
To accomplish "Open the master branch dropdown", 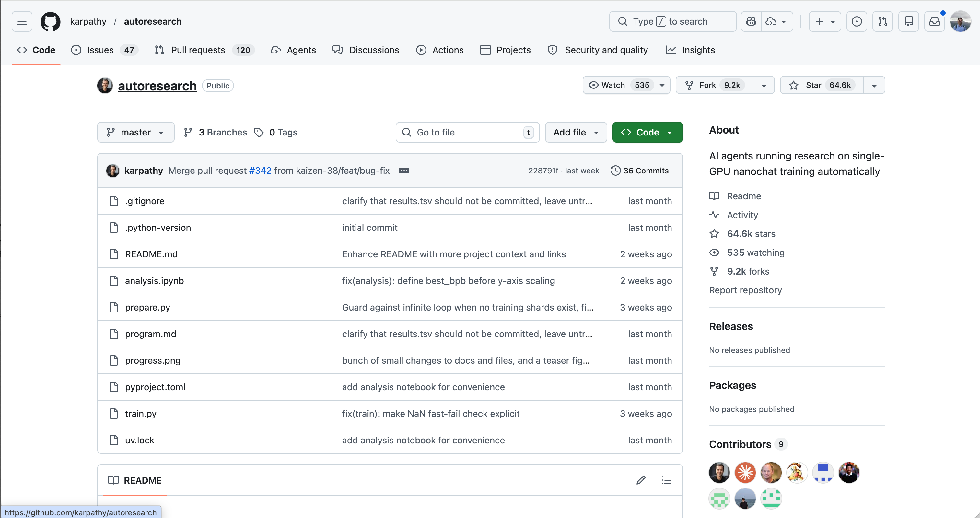I will (136, 132).
